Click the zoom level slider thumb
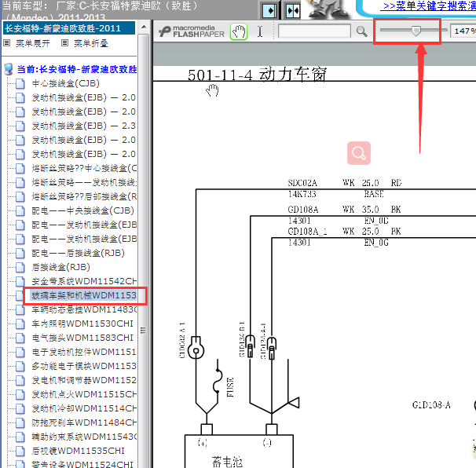476x468 pixels. coord(416,31)
